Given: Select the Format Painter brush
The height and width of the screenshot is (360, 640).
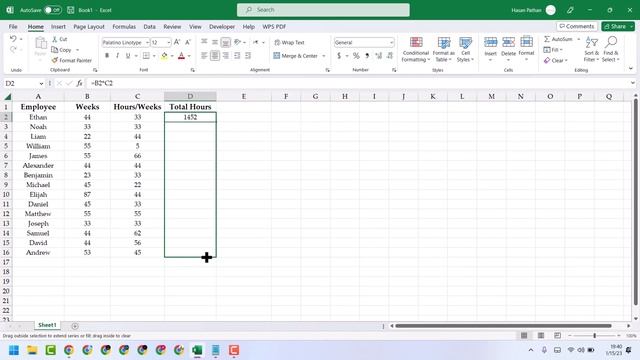Looking at the screenshot, I should point(55,60).
